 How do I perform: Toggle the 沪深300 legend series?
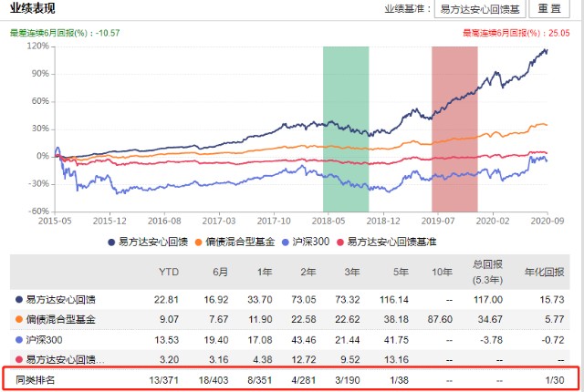(x=306, y=242)
